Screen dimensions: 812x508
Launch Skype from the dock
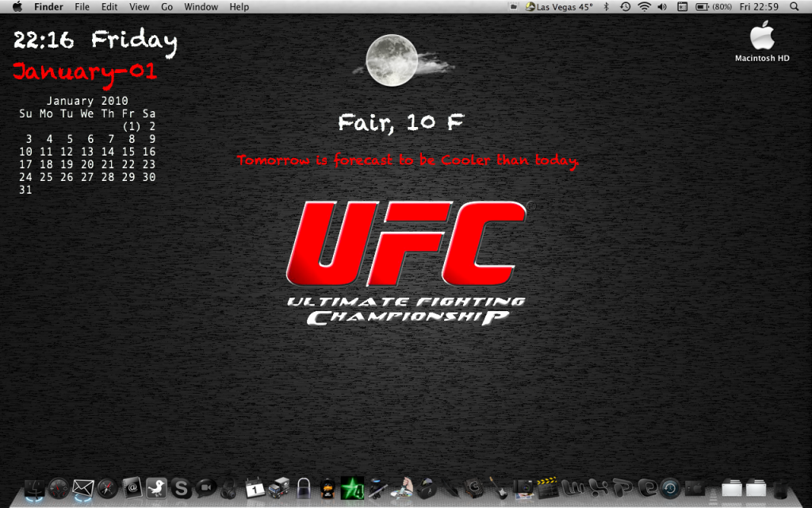[181, 488]
